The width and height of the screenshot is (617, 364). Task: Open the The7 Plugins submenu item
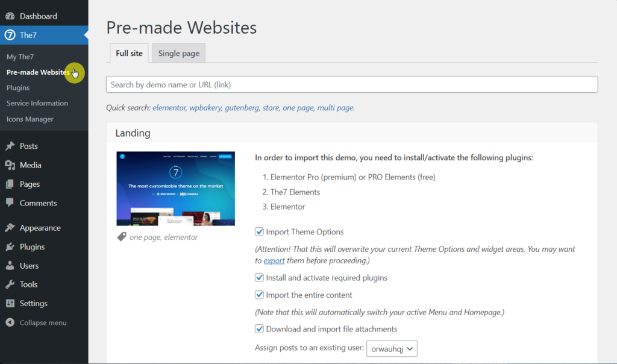pos(17,88)
